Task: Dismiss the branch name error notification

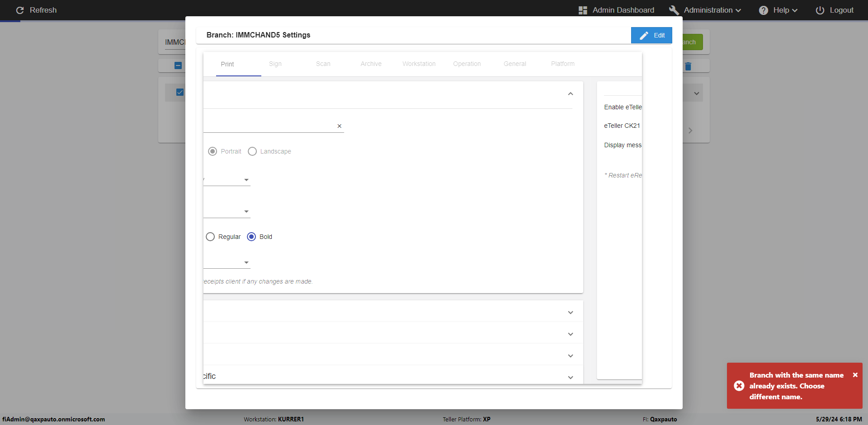Action: (x=855, y=375)
